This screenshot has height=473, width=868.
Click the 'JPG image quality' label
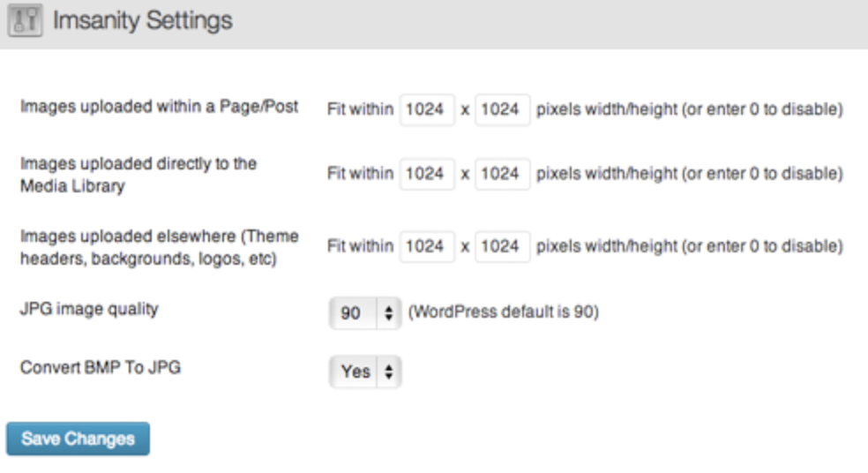(89, 309)
